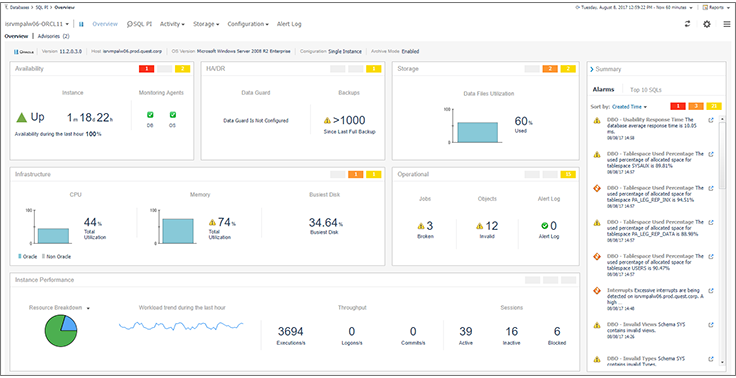Open the Reports dropdown
Screen dimensions: 736x378
[x=716, y=8]
